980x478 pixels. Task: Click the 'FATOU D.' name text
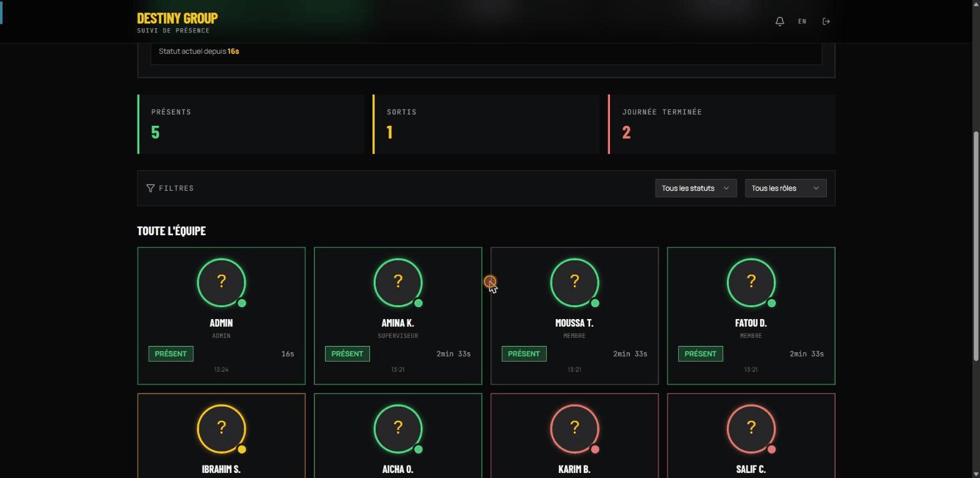(x=751, y=323)
